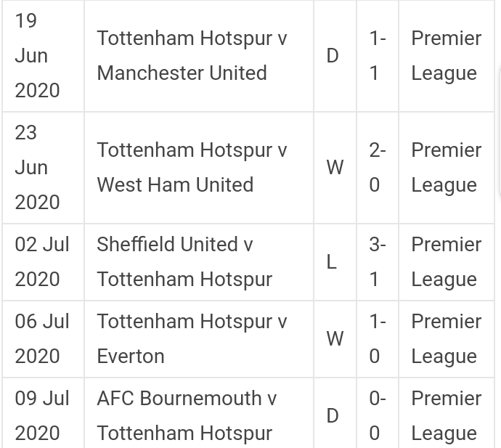Click the L result for Sheffield United match
This screenshot has width=501, height=448.
pos(335,262)
